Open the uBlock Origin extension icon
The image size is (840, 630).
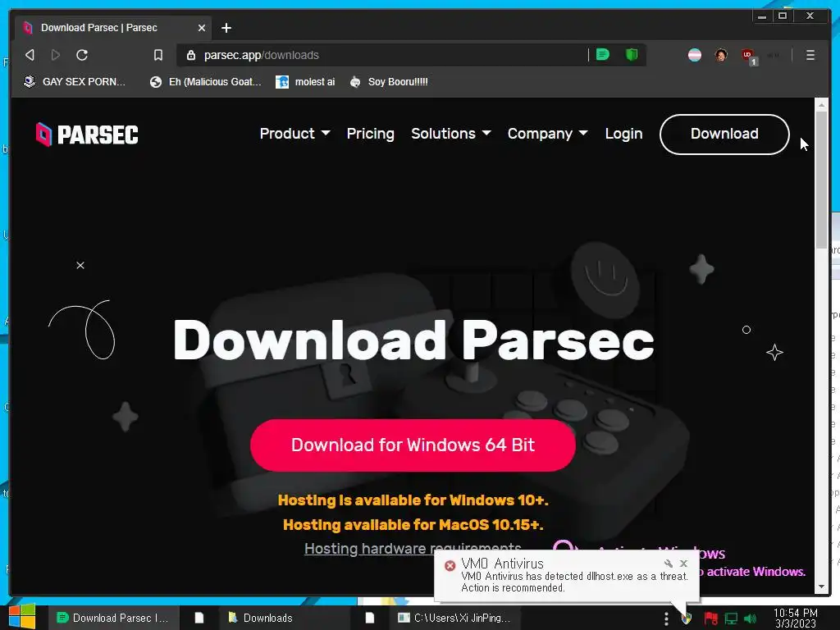[748, 56]
